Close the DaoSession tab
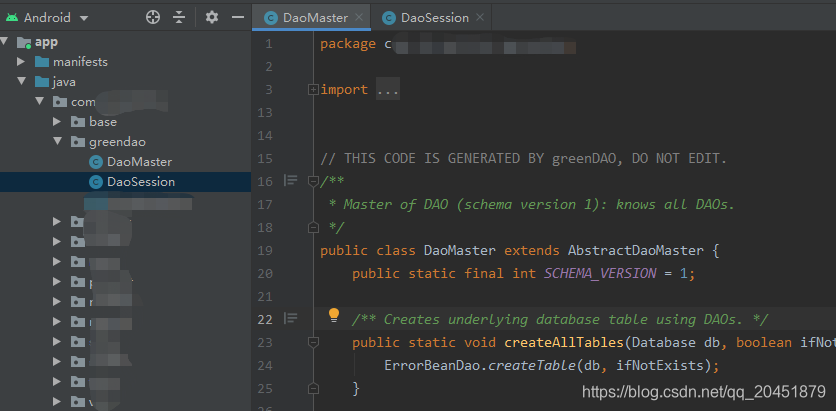This screenshot has width=836, height=411. click(x=480, y=17)
